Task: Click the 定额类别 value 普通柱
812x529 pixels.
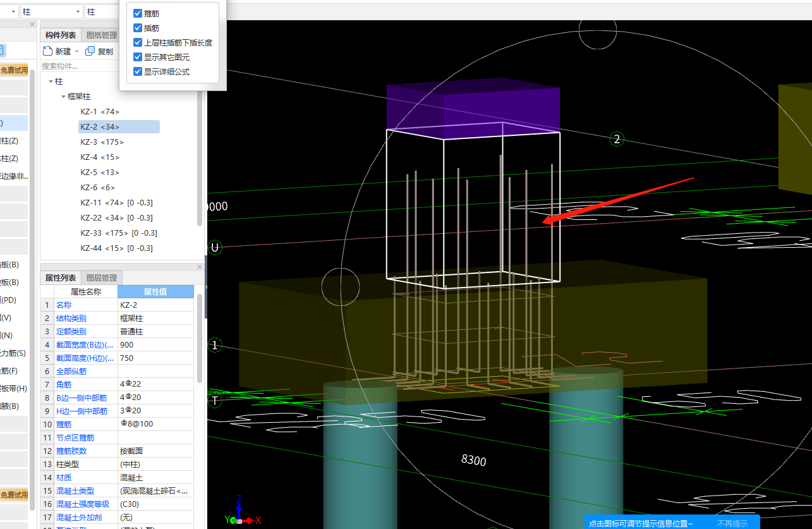Action: [155, 332]
